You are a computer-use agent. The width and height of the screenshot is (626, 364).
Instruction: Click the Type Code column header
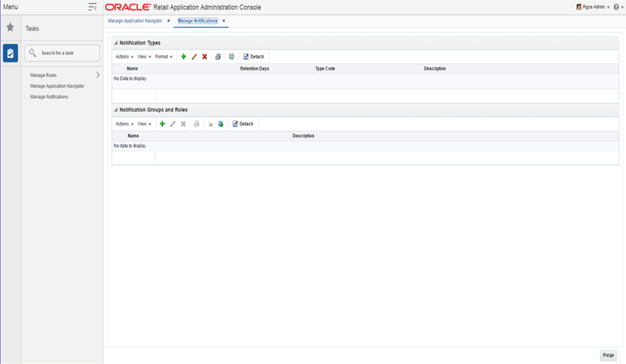point(325,68)
